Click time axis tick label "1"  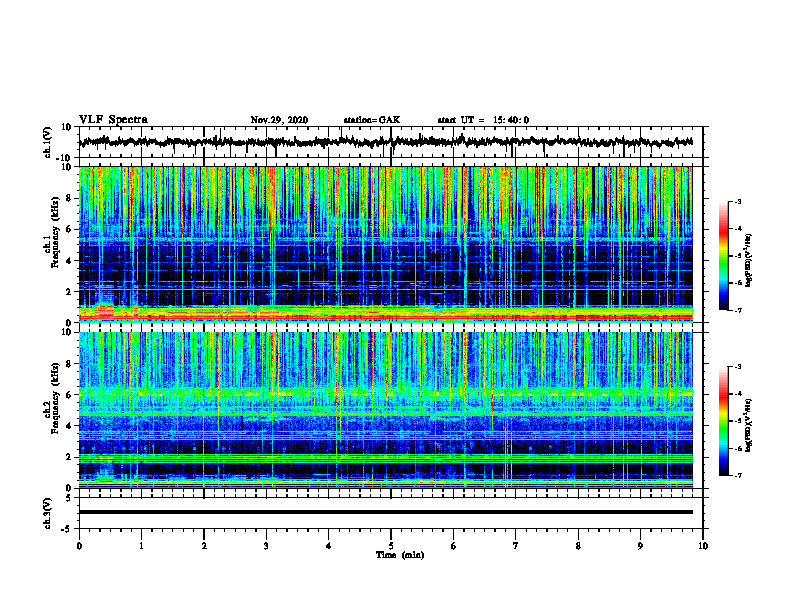[141, 546]
